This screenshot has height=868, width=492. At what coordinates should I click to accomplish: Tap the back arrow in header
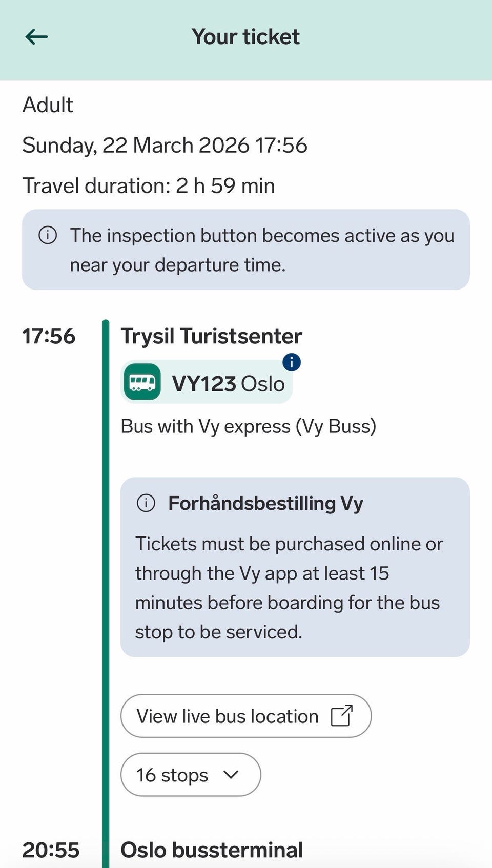click(x=36, y=37)
